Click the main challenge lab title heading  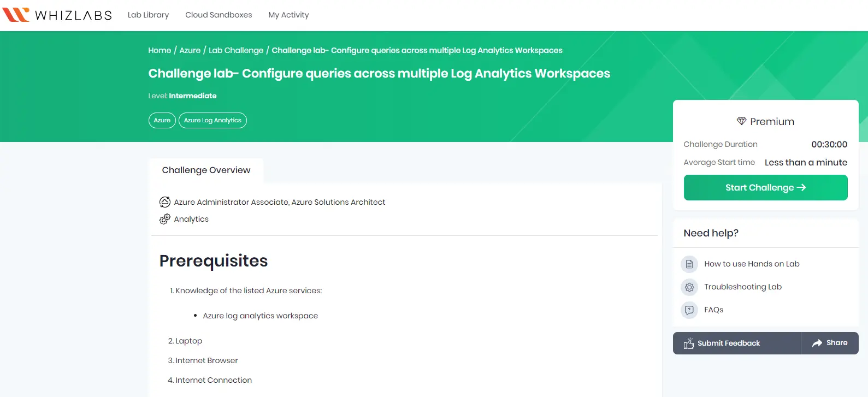coord(379,73)
